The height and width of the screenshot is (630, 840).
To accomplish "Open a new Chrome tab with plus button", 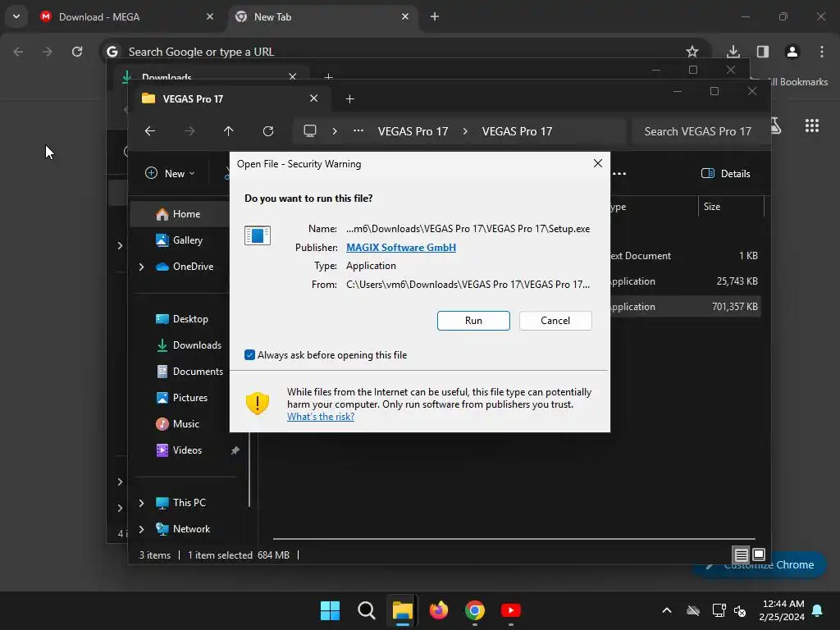I will [x=435, y=16].
